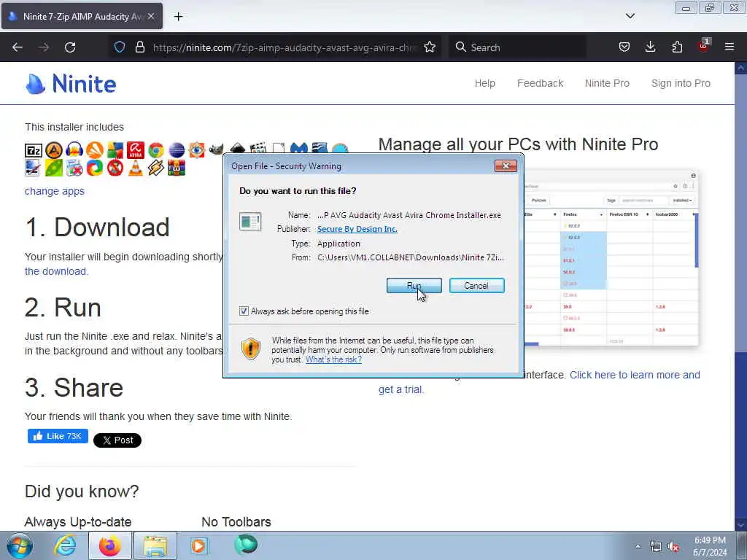Image resolution: width=747 pixels, height=560 pixels.
Task: Expand the list all tabs chevron
Action: click(630, 16)
